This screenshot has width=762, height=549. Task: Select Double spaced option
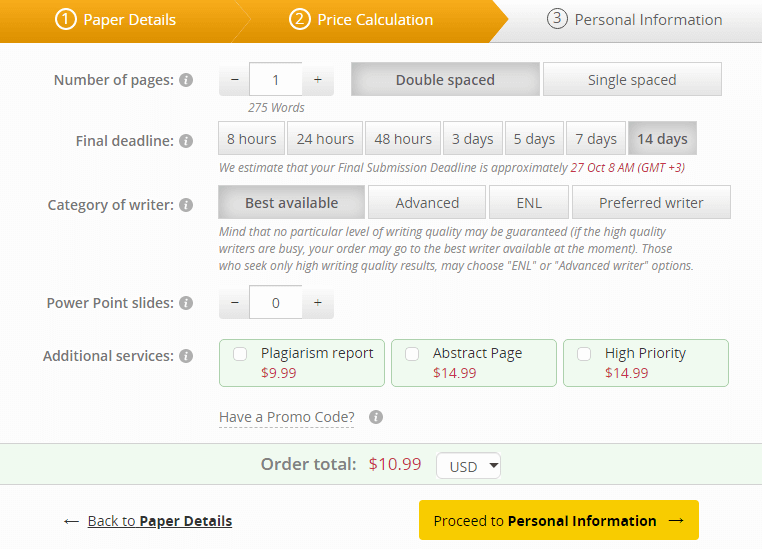pos(445,79)
